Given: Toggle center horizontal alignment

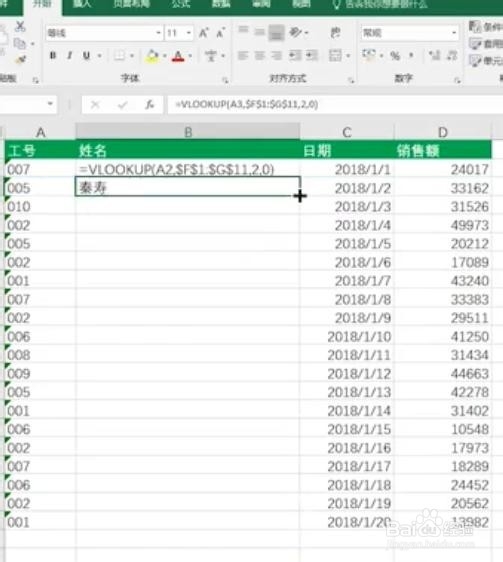Looking at the screenshot, I should (x=260, y=56).
